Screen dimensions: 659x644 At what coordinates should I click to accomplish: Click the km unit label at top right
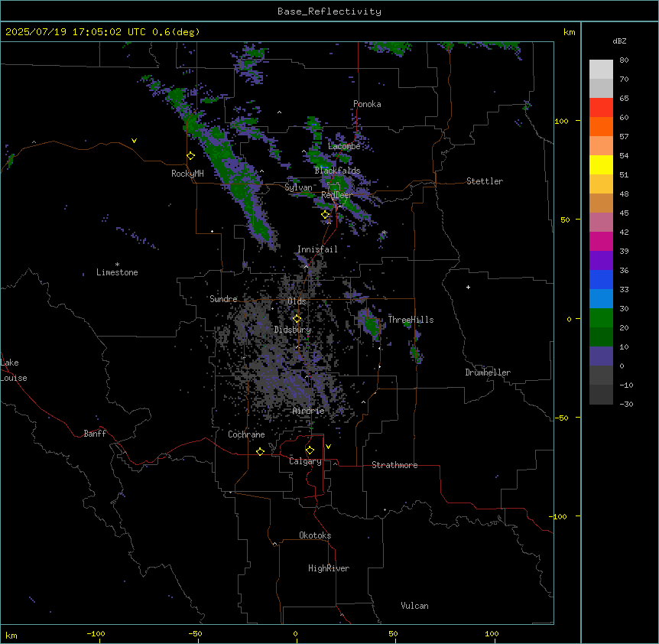click(569, 32)
